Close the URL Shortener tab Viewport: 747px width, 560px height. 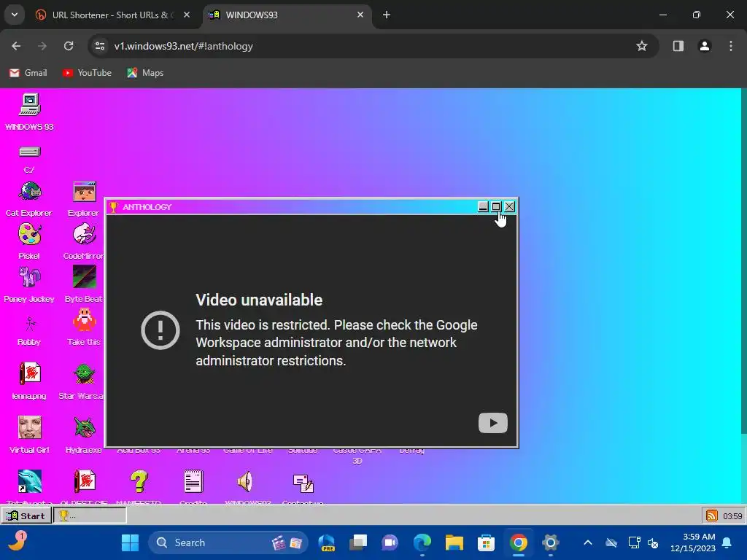(187, 15)
